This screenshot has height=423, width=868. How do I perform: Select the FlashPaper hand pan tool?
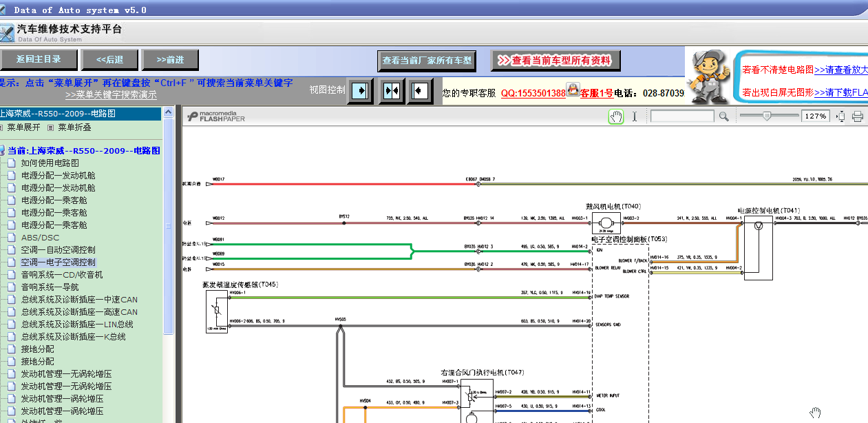(615, 116)
